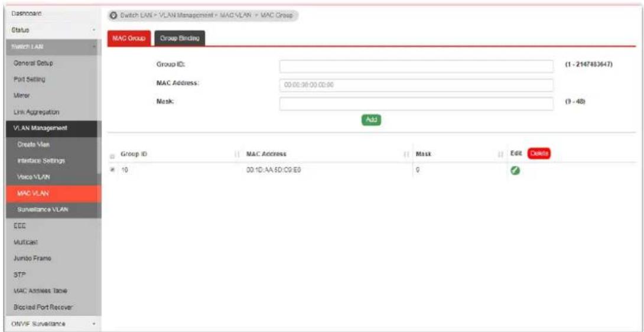This screenshot has width=644, height=332.
Task: Focus the MAC Address input field
Action: pyautogui.click(x=417, y=85)
